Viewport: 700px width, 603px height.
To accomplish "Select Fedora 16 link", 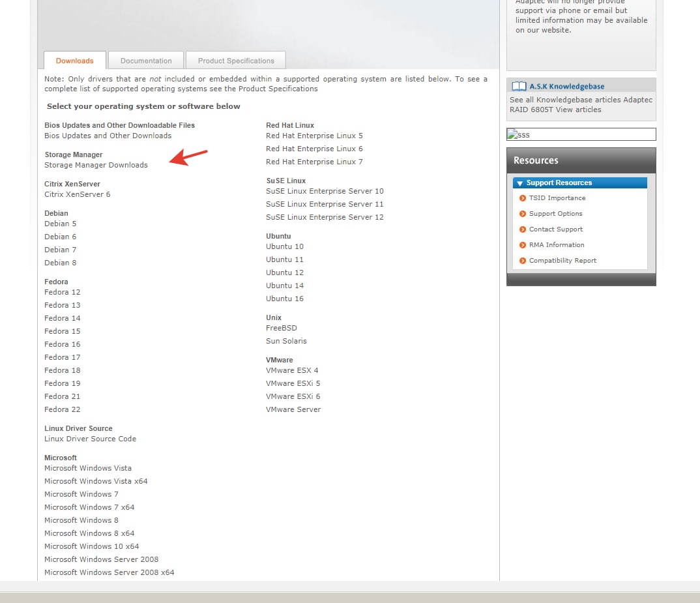I will point(62,344).
